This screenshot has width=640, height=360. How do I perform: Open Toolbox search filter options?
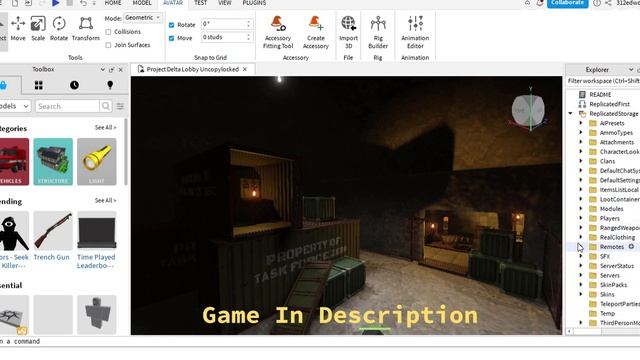click(x=120, y=106)
